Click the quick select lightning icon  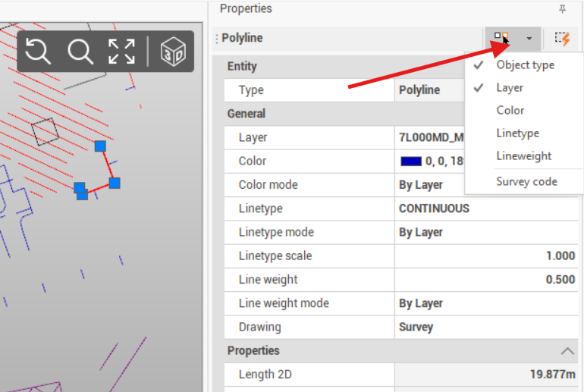coord(562,38)
